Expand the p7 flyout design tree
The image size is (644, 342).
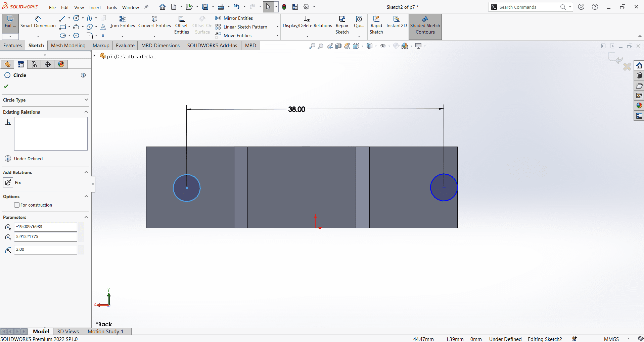tap(94, 56)
